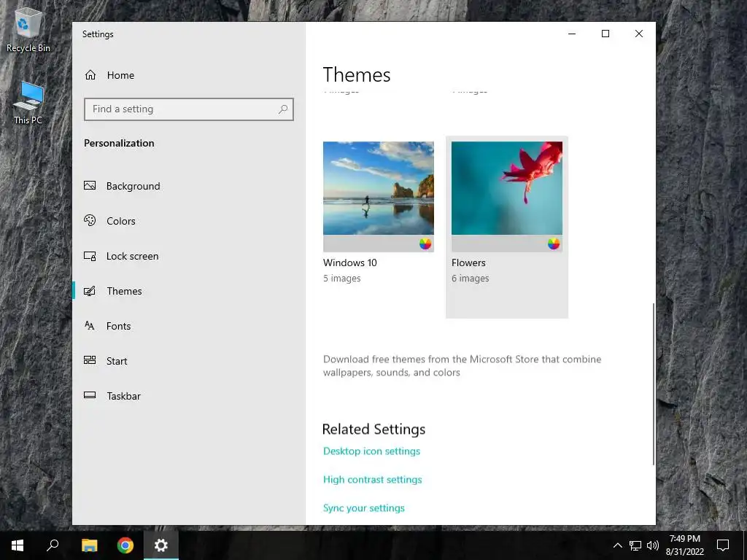747x560 pixels.
Task: Open the notification action center
Action: (723, 545)
